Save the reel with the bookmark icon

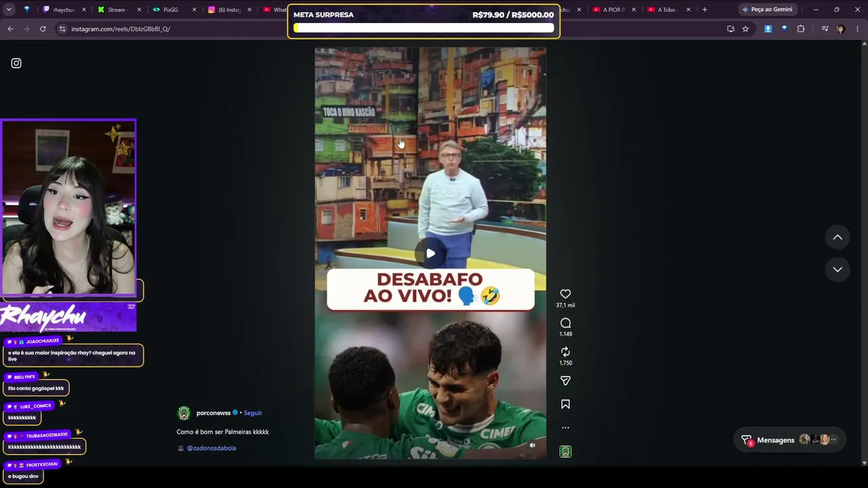566,405
